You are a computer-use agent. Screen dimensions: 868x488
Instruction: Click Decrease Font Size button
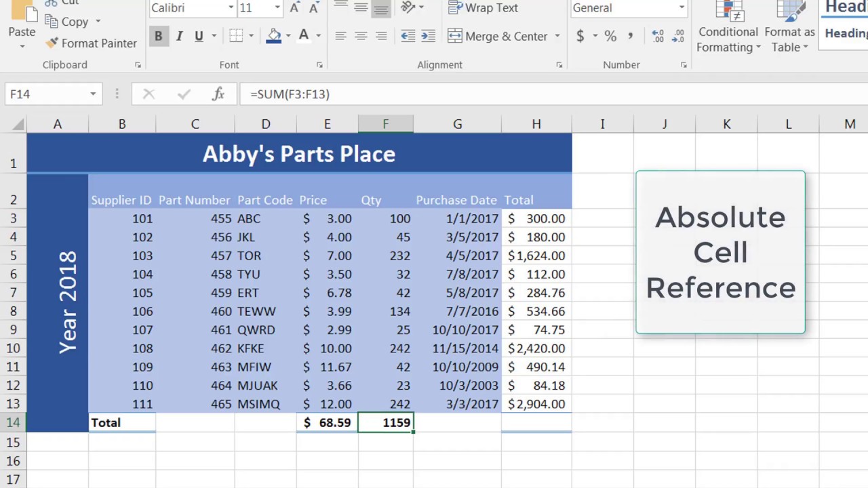click(x=313, y=8)
